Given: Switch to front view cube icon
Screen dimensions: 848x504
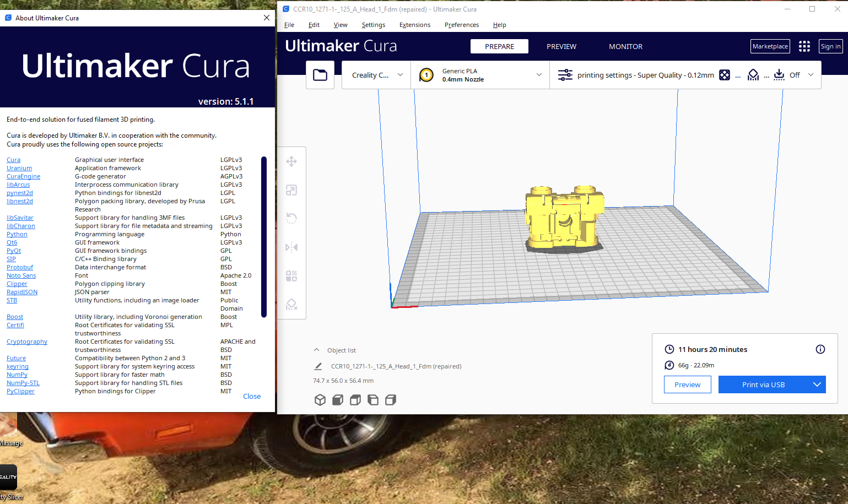Looking at the screenshot, I should coord(338,400).
